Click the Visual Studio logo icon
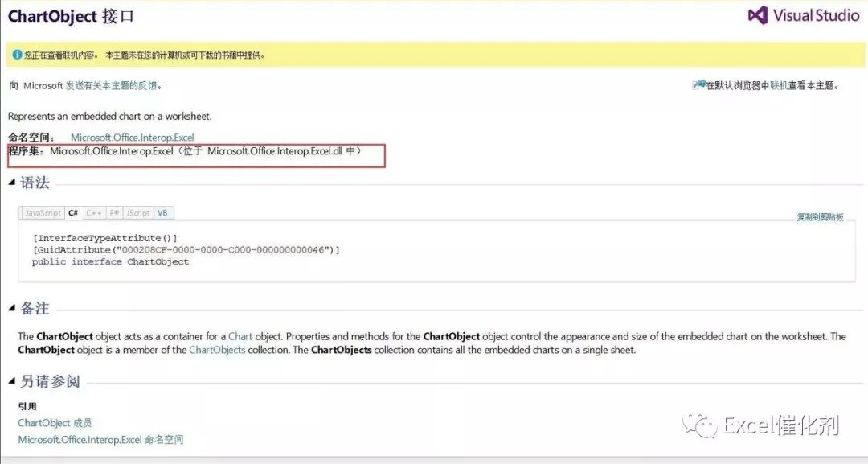Image resolution: width=868 pixels, height=464 pixels. [758, 15]
